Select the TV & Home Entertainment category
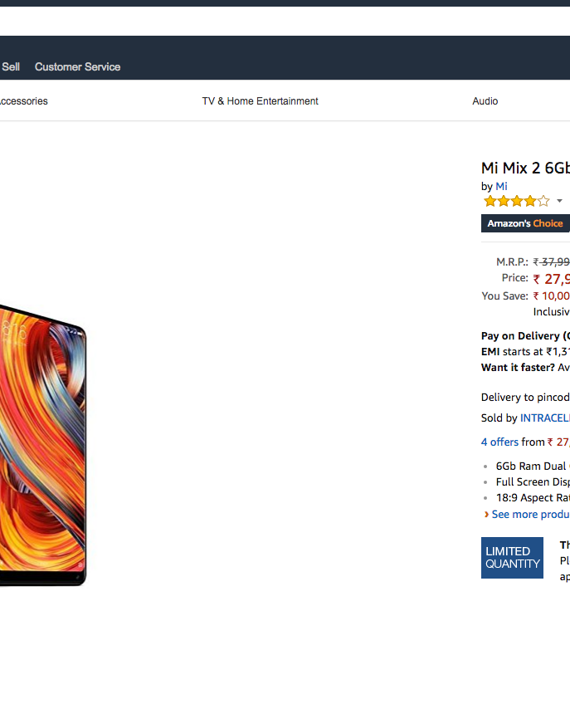This screenshot has height=728, width=570. (260, 101)
